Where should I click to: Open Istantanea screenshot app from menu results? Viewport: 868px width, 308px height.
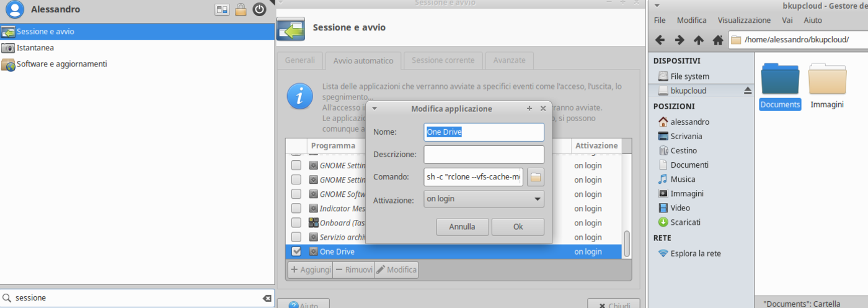pos(137,48)
